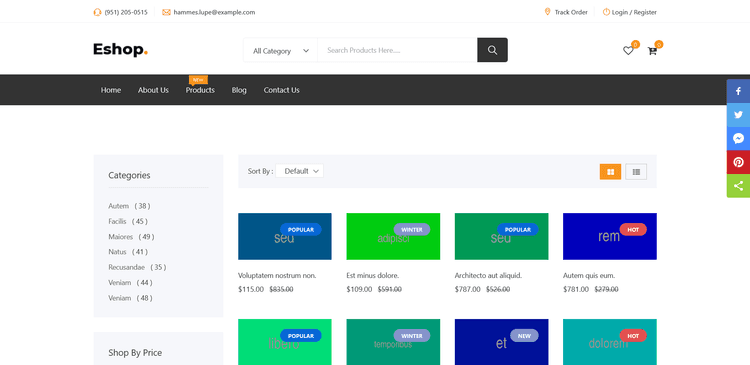Click the Track Order link

point(571,12)
